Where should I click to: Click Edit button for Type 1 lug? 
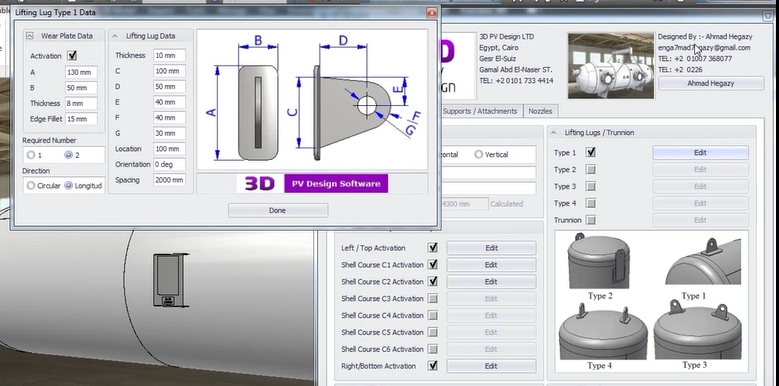coord(700,153)
